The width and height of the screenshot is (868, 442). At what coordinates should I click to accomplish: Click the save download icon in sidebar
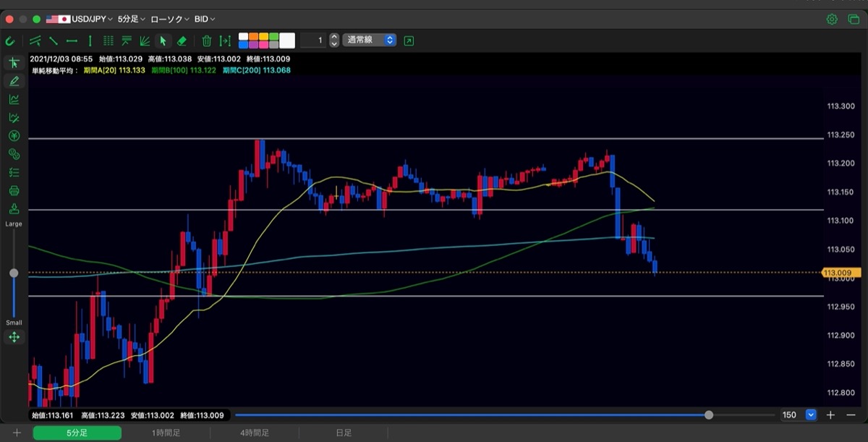pos(14,209)
